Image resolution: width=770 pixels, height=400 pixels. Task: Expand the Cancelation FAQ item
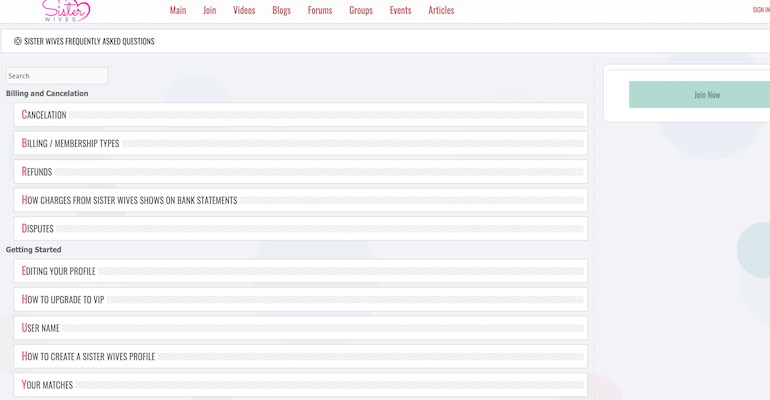[44, 115]
